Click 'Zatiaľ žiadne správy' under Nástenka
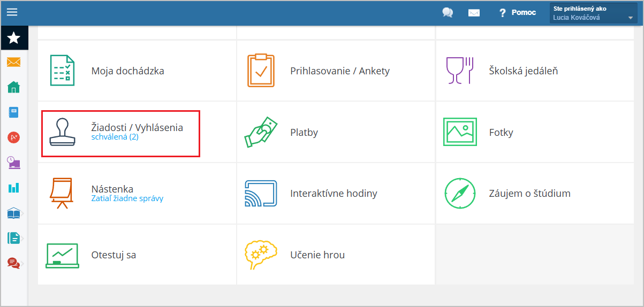 click(x=127, y=198)
